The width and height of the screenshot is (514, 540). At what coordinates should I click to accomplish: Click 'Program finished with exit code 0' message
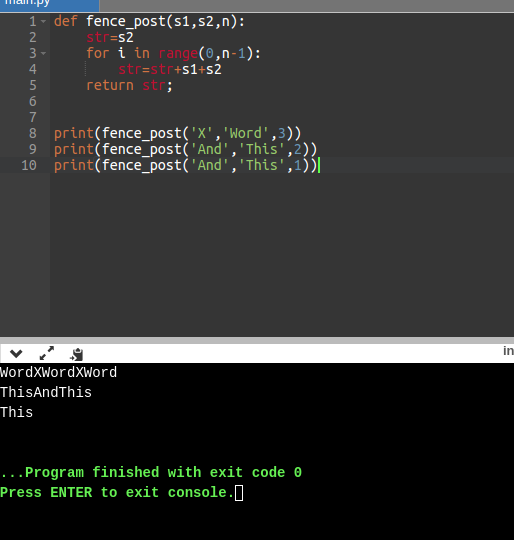[164, 472]
